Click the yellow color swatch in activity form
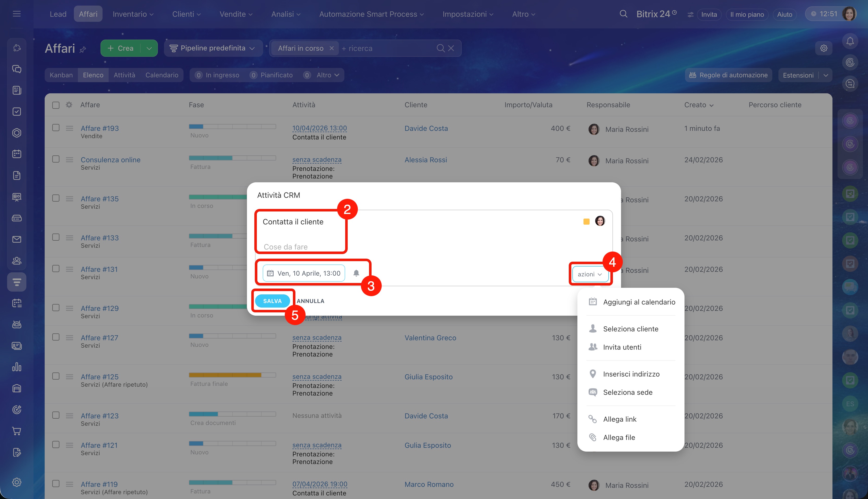This screenshot has height=499, width=868. coord(586,222)
